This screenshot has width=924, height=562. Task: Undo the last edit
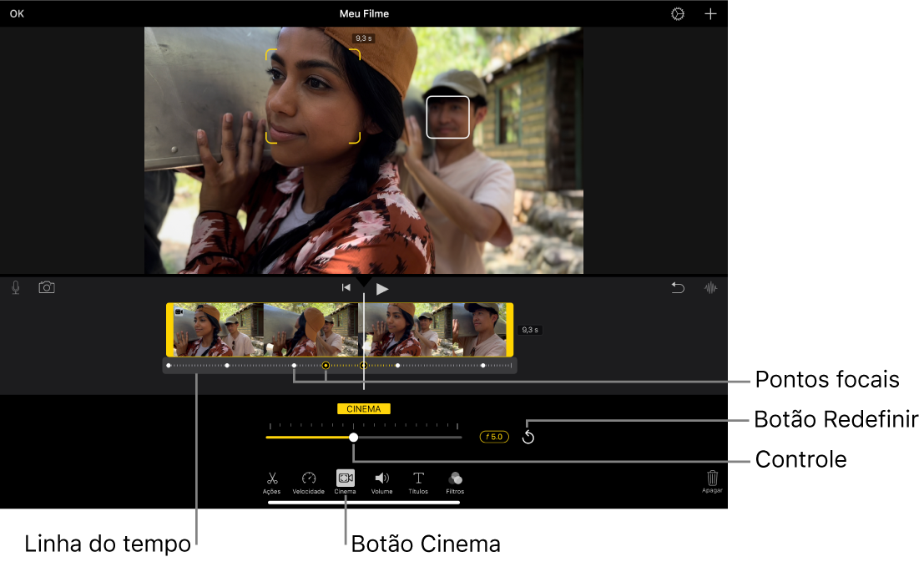[x=678, y=288]
